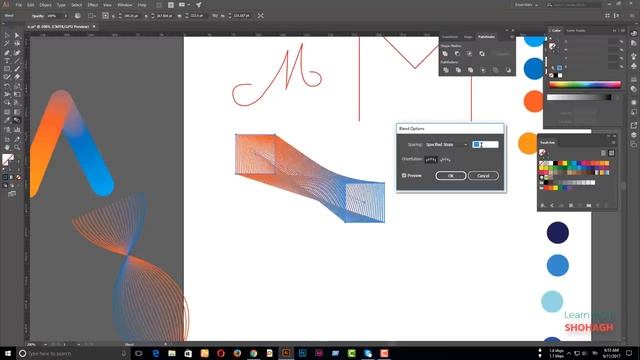The image size is (640, 360).
Task: Switch Swatches panel to list view
Action: 603,153
